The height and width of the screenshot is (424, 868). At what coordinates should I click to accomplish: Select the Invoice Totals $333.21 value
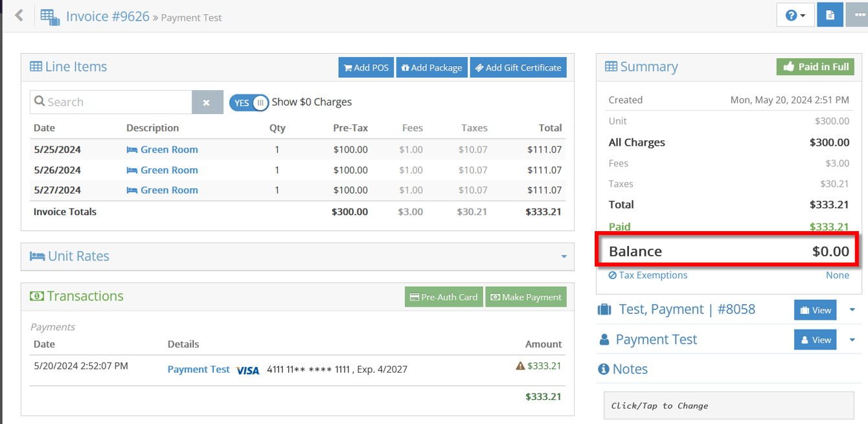point(544,212)
